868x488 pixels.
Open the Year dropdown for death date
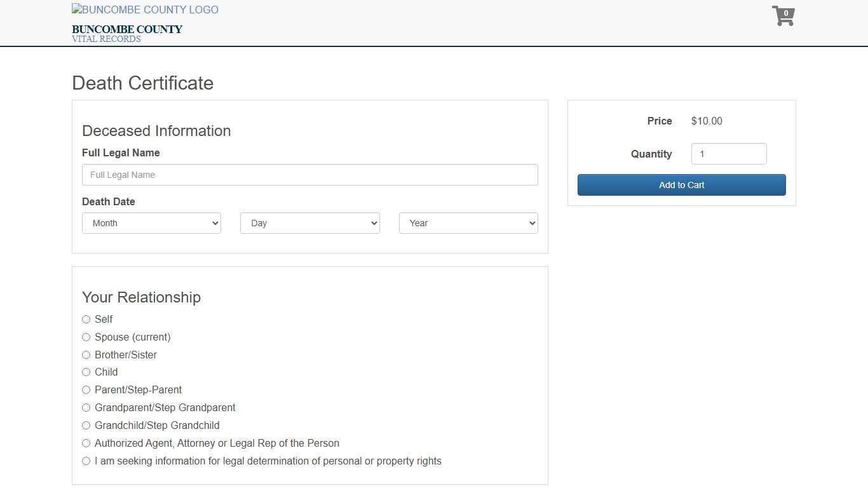468,223
